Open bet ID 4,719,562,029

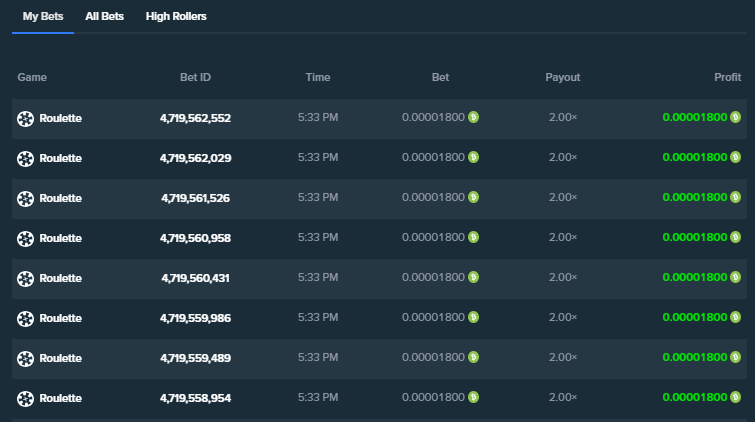(195, 158)
